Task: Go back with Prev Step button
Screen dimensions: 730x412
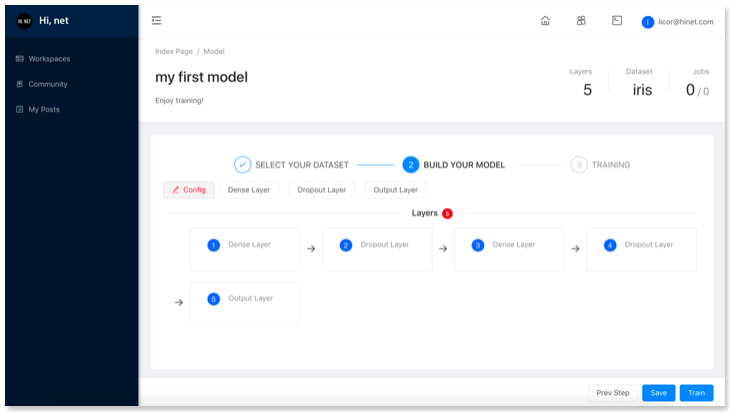Action: pyautogui.click(x=612, y=393)
